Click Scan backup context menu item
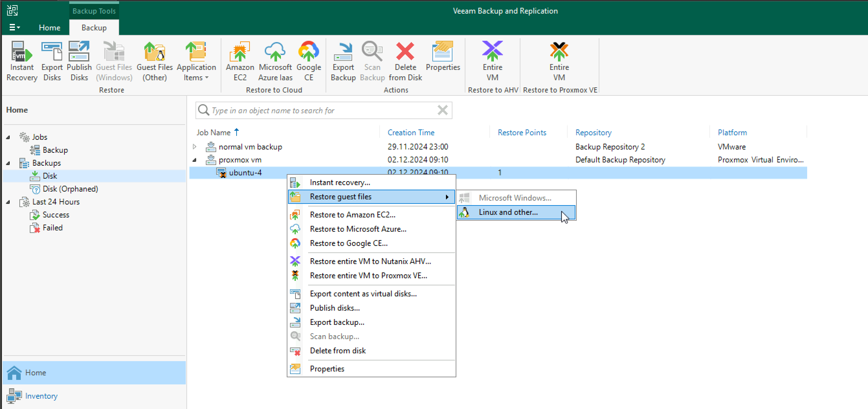868x409 pixels. tap(371, 336)
